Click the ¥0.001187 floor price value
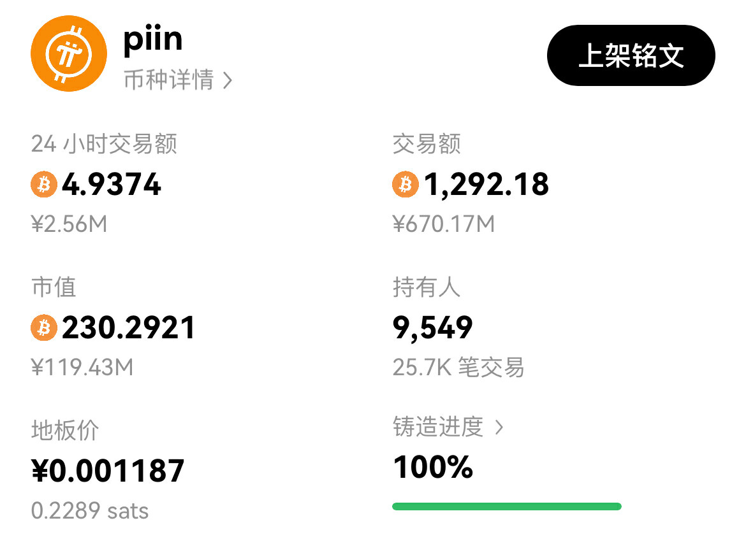Image resolution: width=746 pixels, height=560 pixels. (108, 471)
